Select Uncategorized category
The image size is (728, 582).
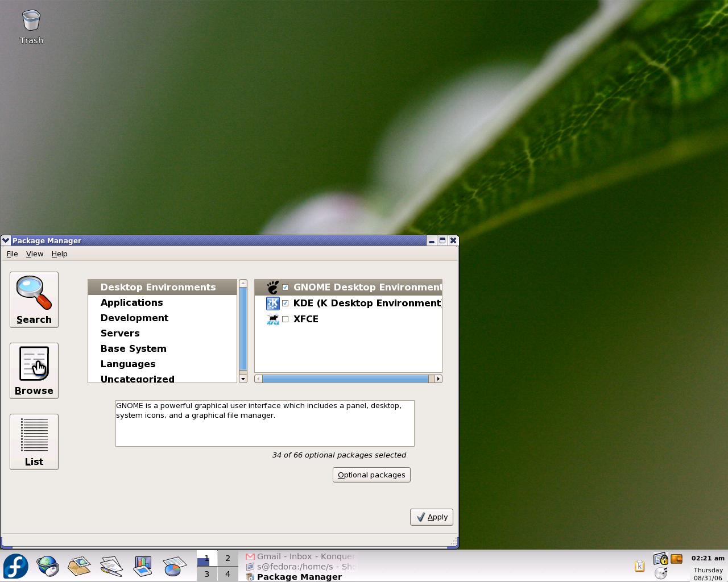click(x=162, y=378)
